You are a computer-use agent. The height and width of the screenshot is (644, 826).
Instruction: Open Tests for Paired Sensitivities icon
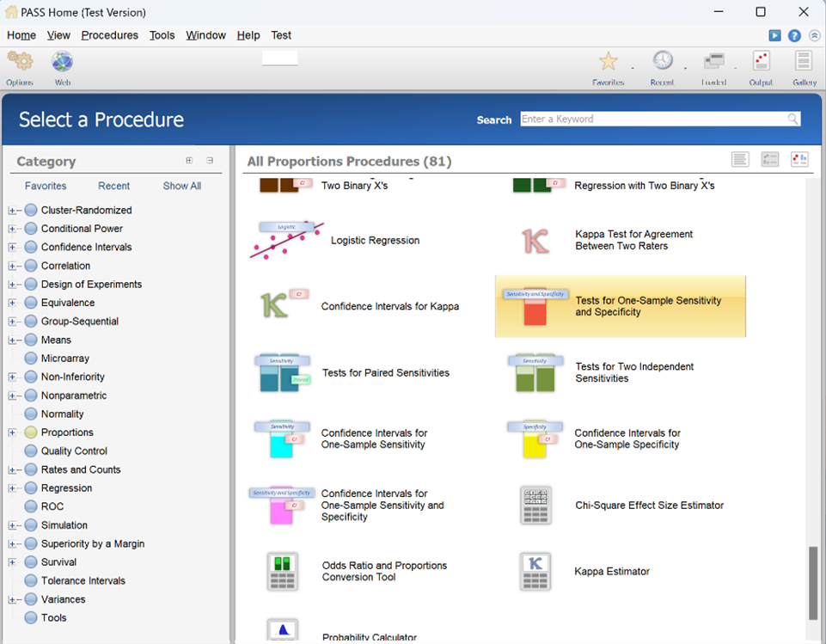pos(283,372)
